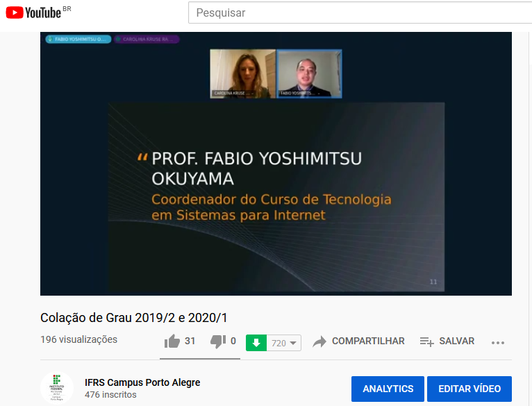Click the Compartilhar share arrow icon
The image size is (532, 406).
point(319,341)
